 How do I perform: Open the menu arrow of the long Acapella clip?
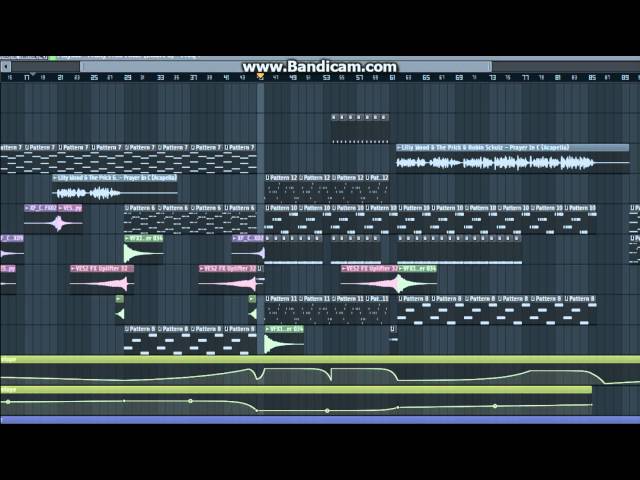click(x=399, y=147)
